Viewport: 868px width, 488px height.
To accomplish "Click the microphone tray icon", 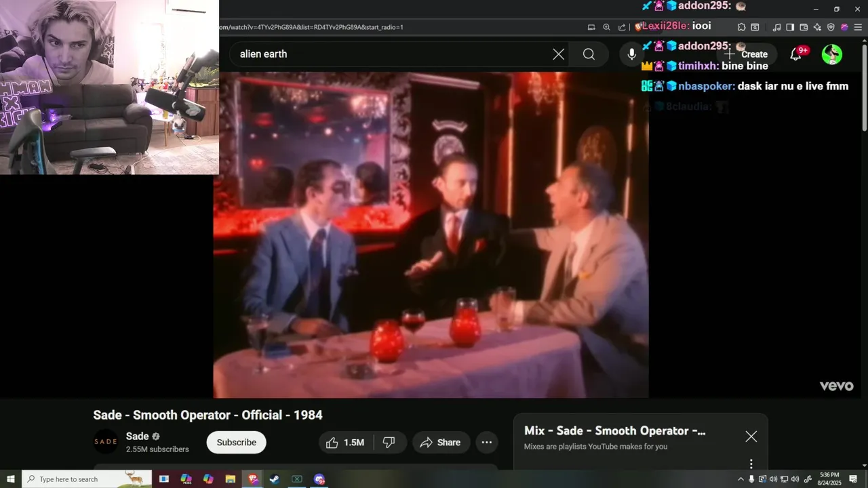I will tap(751, 479).
